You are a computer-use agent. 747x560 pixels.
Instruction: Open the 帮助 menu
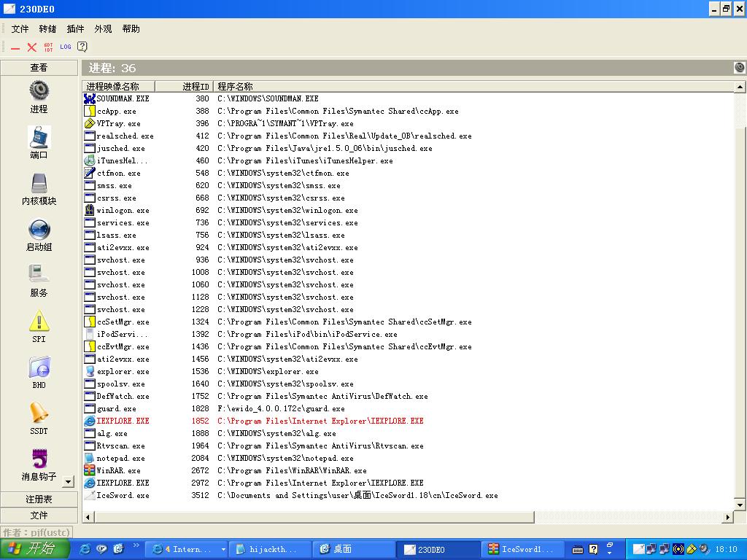pos(131,29)
